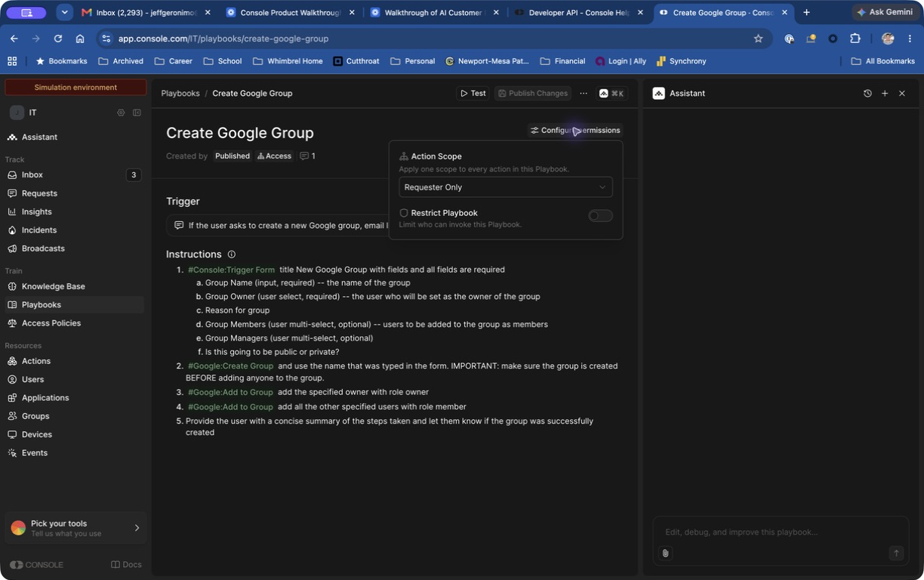Click the Instructions info icon
Viewport: 924px width, 580px height.
pos(232,255)
